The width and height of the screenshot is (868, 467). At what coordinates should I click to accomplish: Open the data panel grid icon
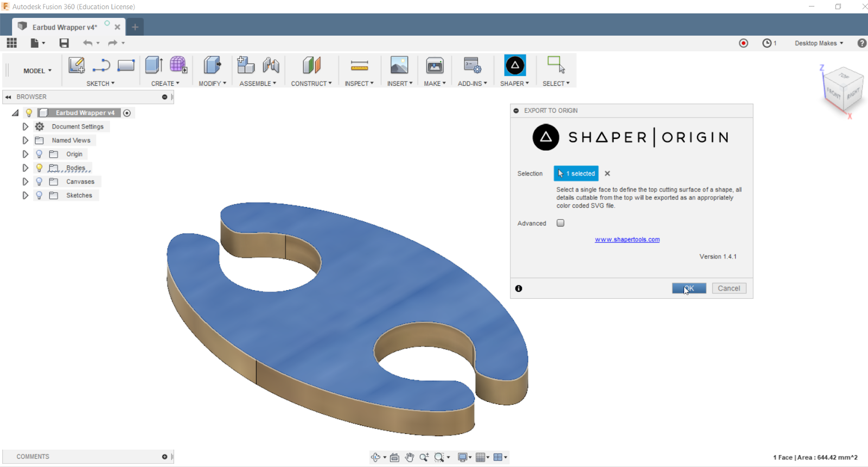pyautogui.click(x=11, y=43)
